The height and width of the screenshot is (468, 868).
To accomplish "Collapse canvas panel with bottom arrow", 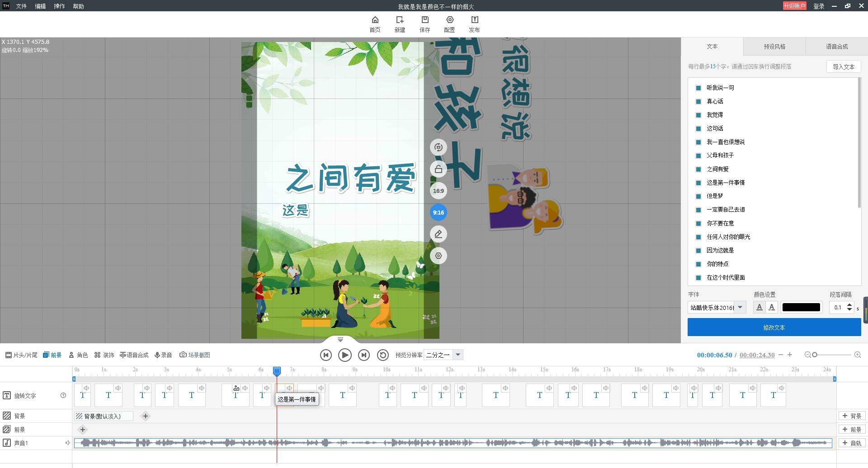I will coord(340,339).
